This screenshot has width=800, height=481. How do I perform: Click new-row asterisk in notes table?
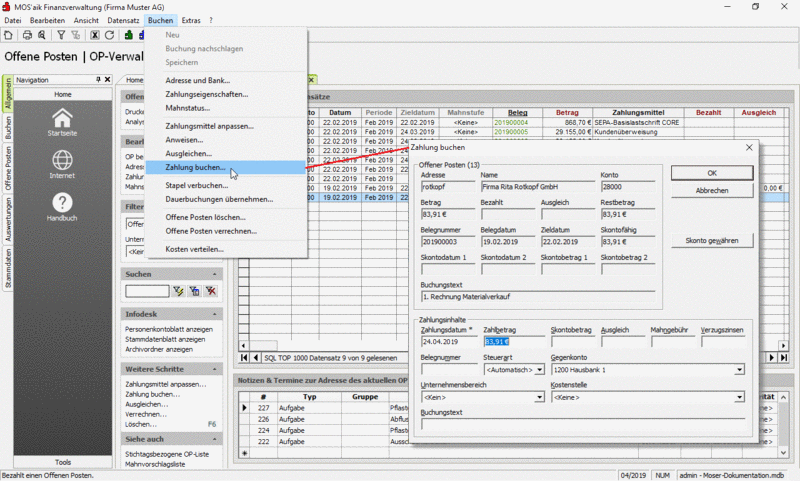[244, 453]
